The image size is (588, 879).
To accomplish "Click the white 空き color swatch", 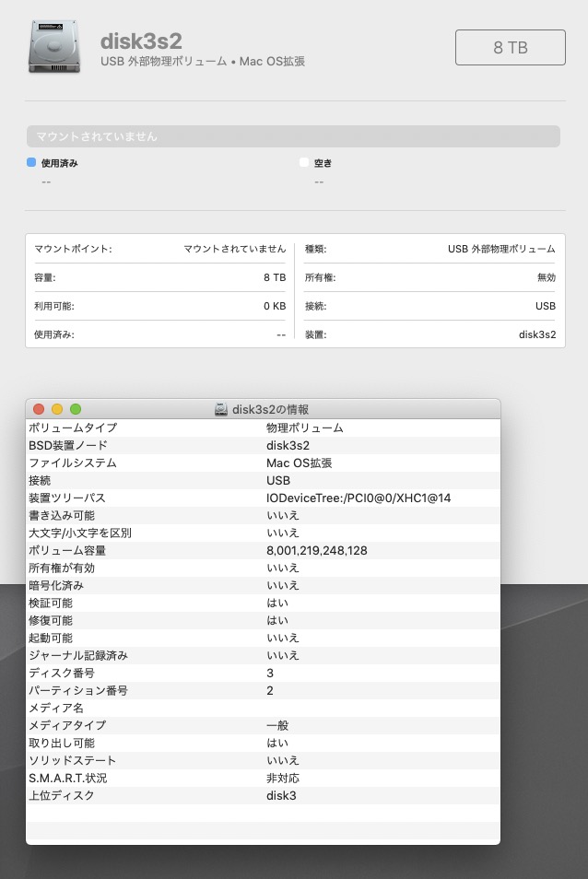I will tap(304, 162).
